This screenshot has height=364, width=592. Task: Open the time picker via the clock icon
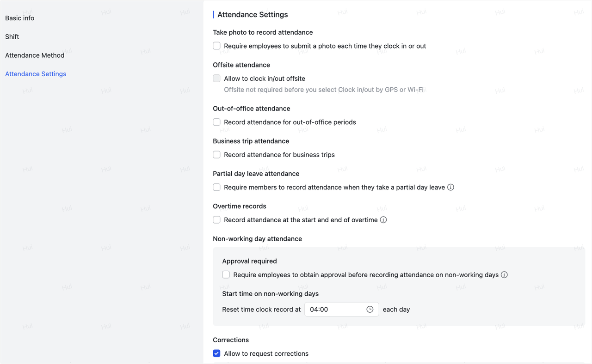(x=370, y=309)
